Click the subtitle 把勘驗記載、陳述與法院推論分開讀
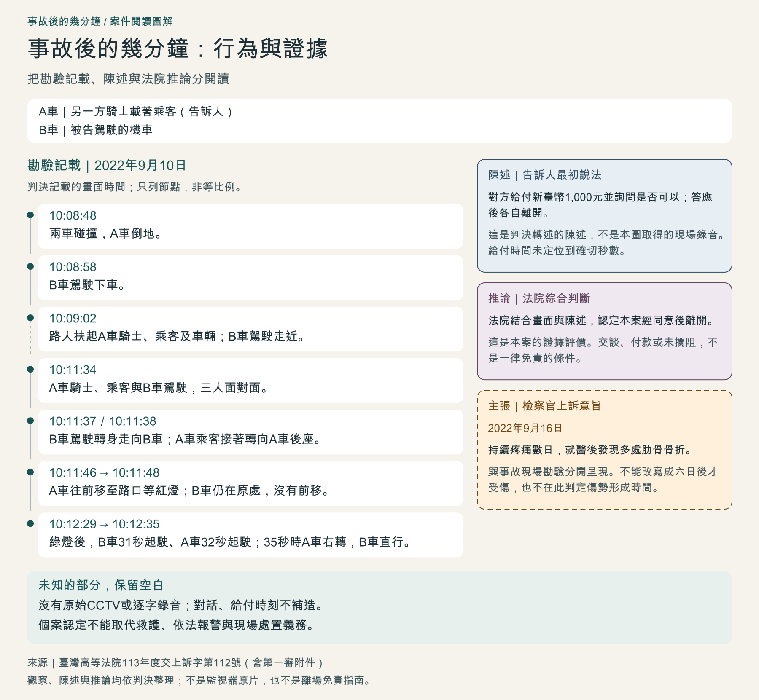This screenshot has height=700, width=759. click(128, 79)
